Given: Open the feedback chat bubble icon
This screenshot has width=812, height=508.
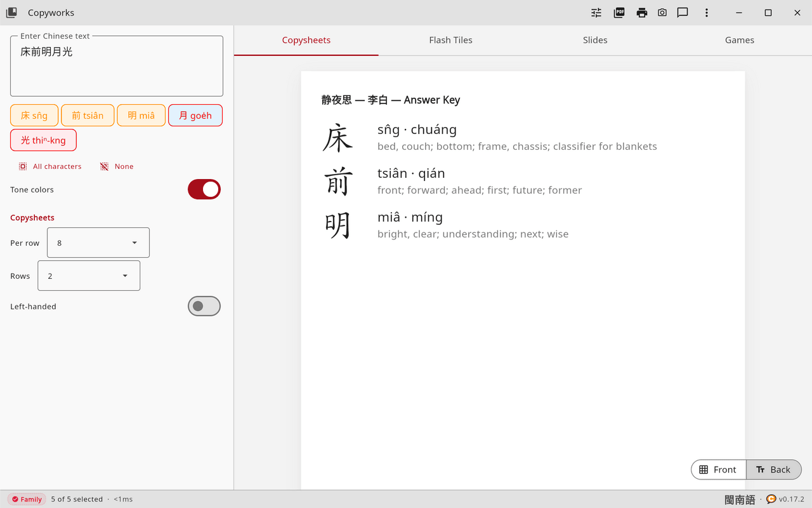Looking at the screenshot, I should [683, 13].
